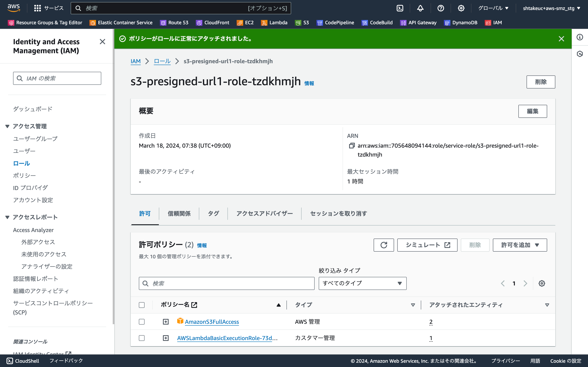The height and width of the screenshot is (367, 588).
Task: Copy the role ARN using the copy icon
Action: pos(352,145)
